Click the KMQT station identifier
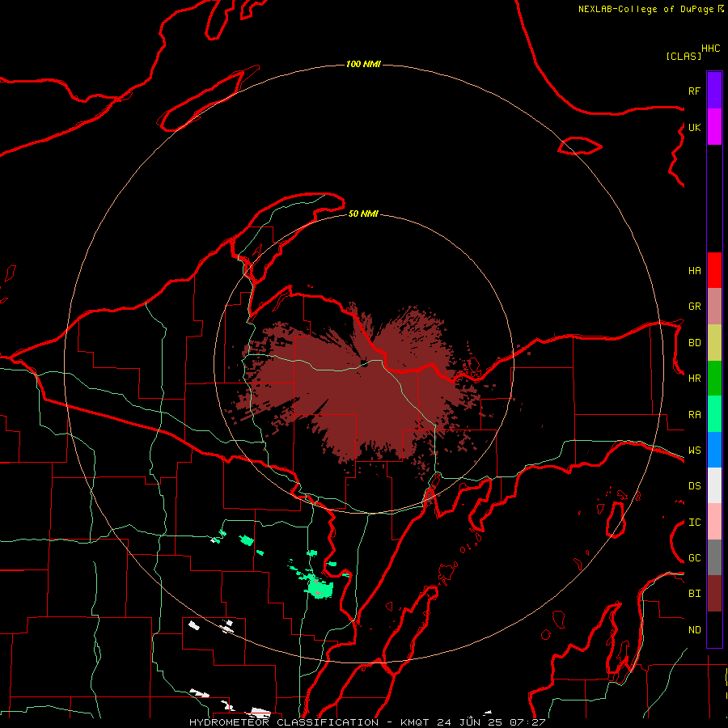 [x=415, y=722]
